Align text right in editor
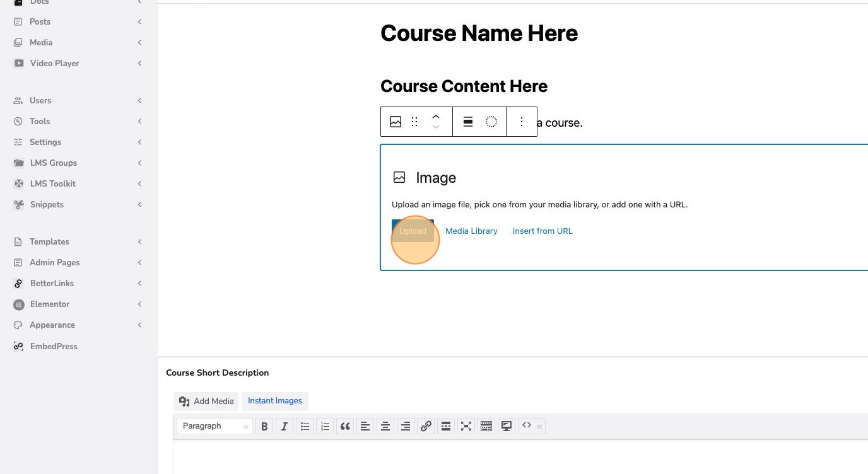The width and height of the screenshot is (868, 474). [x=406, y=427]
